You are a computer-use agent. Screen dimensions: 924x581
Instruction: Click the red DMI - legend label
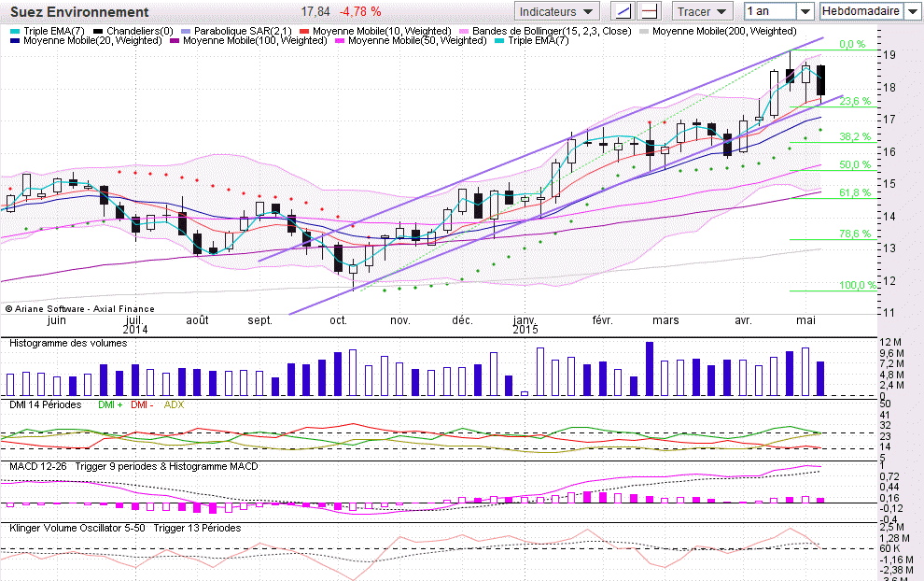pos(142,405)
